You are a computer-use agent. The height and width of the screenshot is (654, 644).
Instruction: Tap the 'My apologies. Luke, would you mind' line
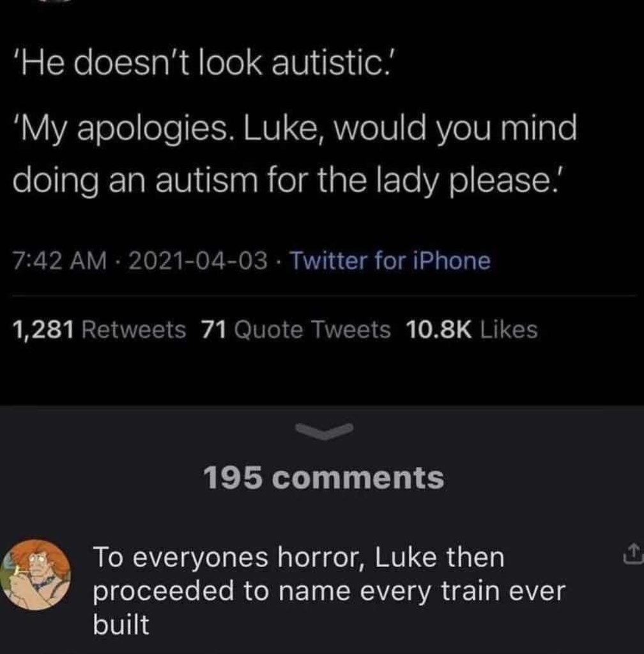(x=295, y=128)
